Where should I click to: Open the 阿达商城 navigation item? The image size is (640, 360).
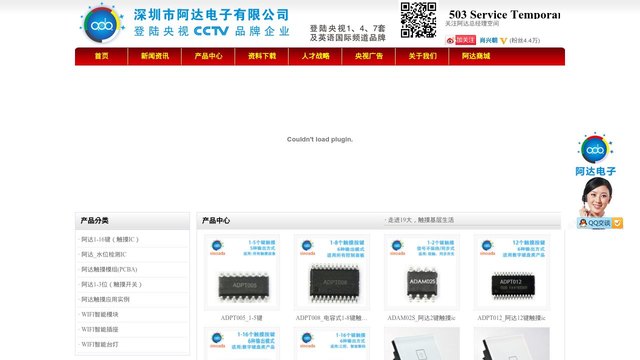(x=476, y=56)
